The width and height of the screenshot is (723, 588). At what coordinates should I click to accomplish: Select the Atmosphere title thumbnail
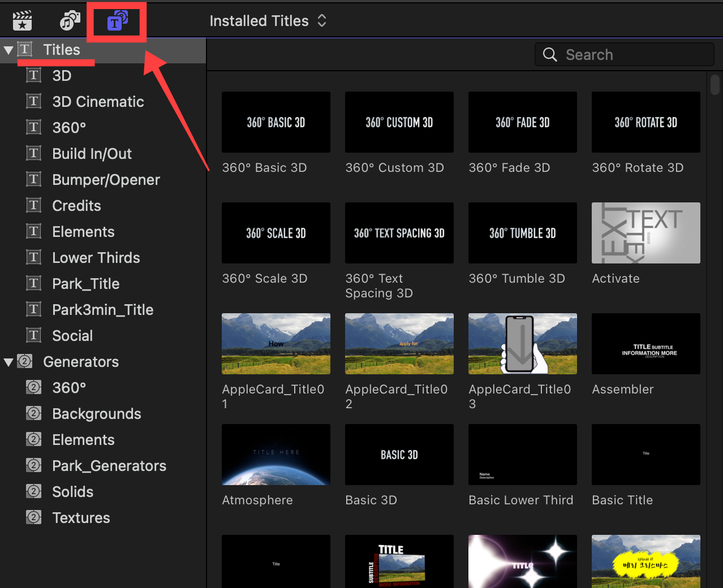(276, 455)
